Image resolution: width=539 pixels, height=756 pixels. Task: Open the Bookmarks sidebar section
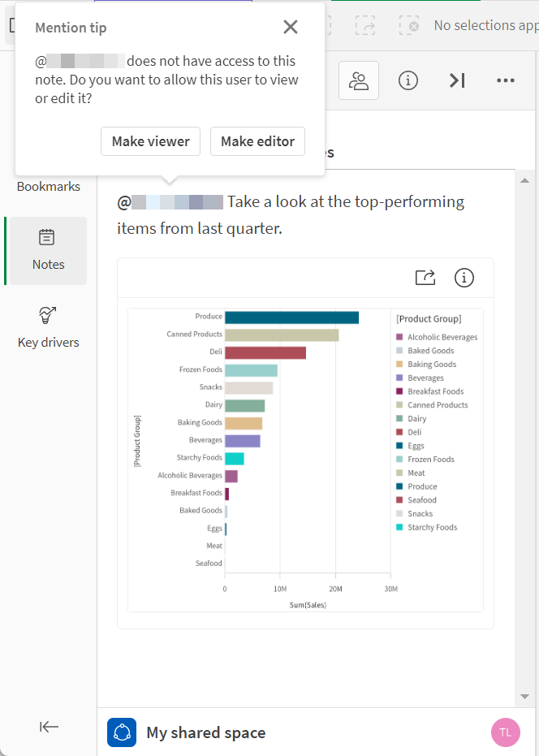tap(48, 187)
